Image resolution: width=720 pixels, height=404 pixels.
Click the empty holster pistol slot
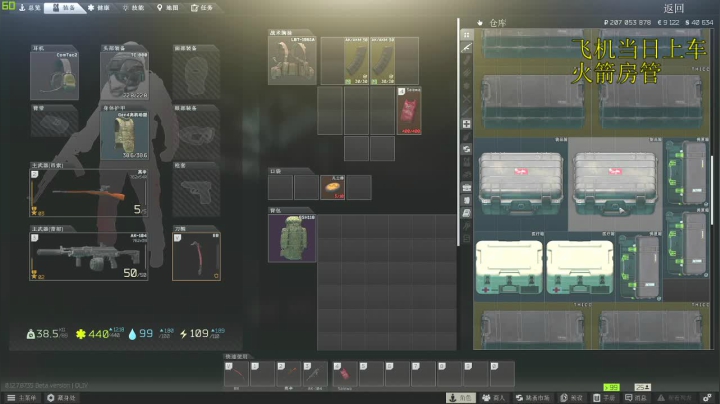(x=196, y=193)
